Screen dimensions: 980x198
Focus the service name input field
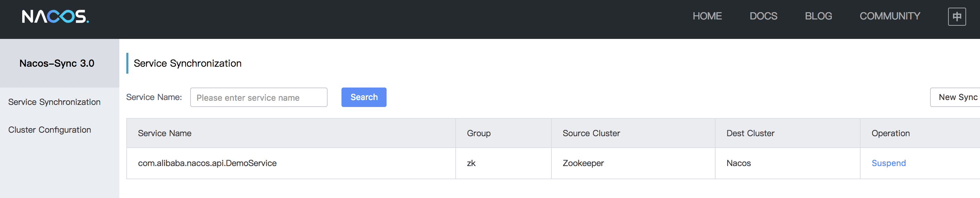[x=258, y=98]
